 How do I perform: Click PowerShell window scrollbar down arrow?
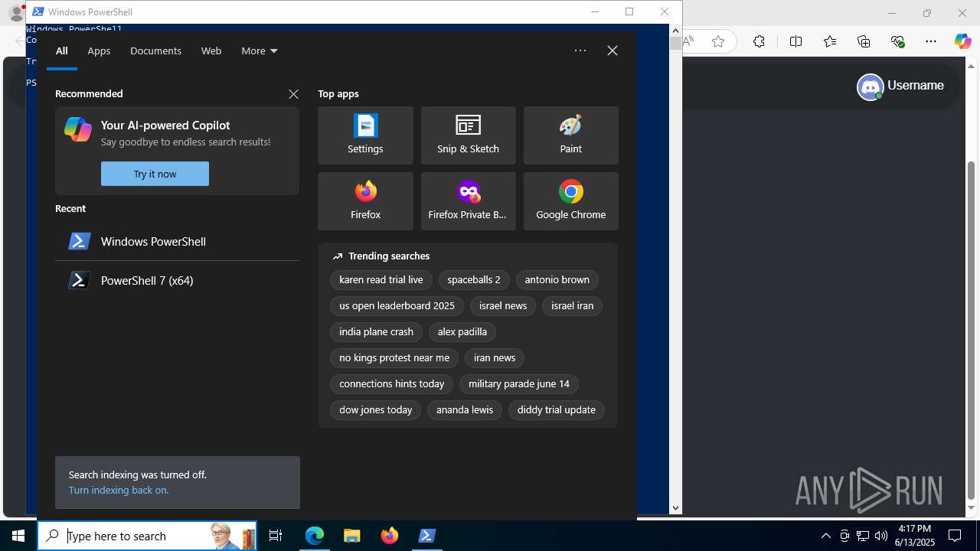(x=675, y=507)
